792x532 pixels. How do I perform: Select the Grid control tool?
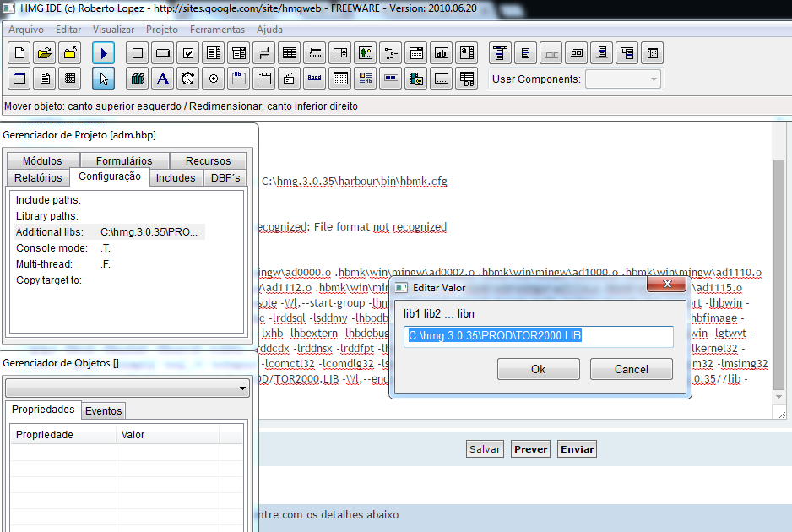290,53
